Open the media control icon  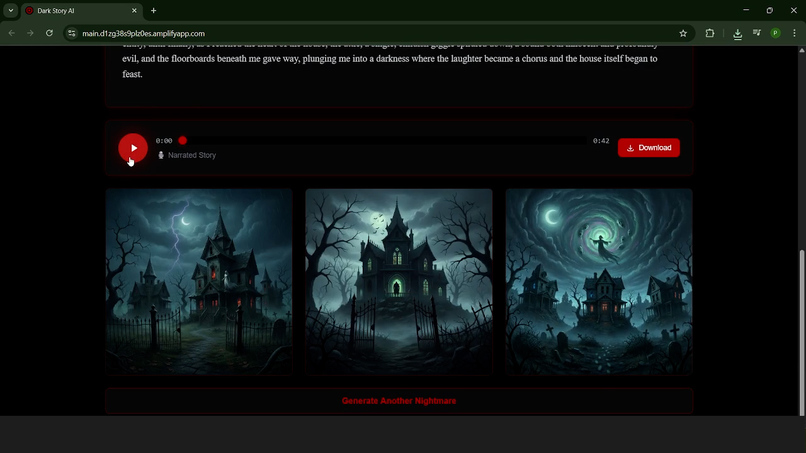coord(757,33)
